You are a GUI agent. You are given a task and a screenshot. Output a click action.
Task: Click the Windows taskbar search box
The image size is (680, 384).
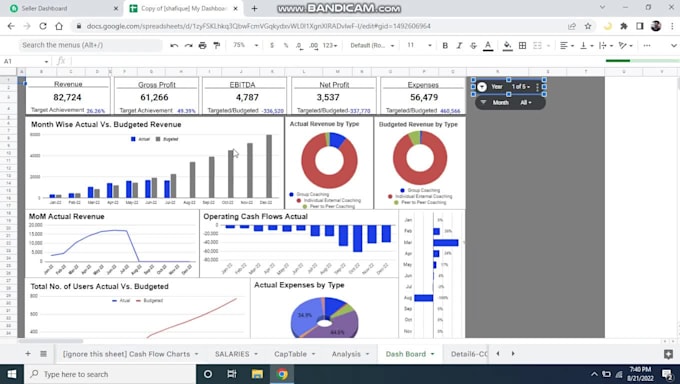click(x=111, y=374)
